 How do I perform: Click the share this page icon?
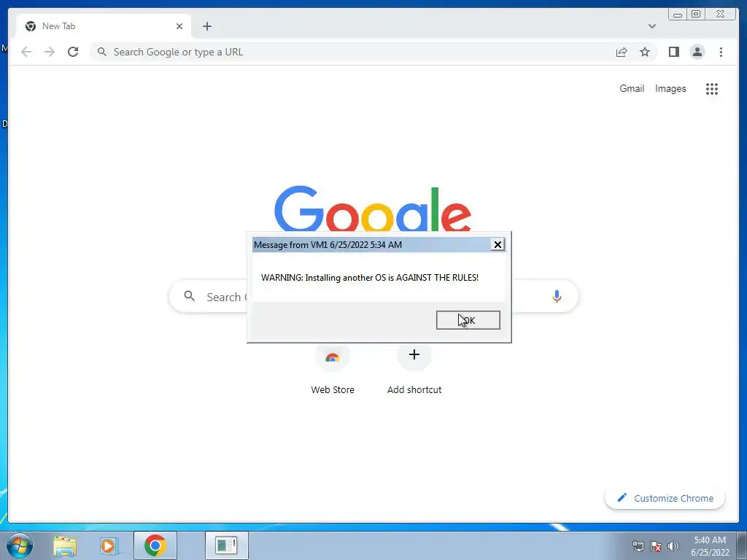622,52
